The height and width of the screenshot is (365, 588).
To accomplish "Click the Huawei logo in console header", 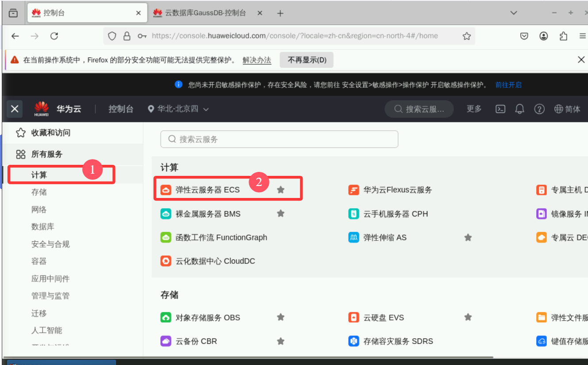I will pos(42,109).
